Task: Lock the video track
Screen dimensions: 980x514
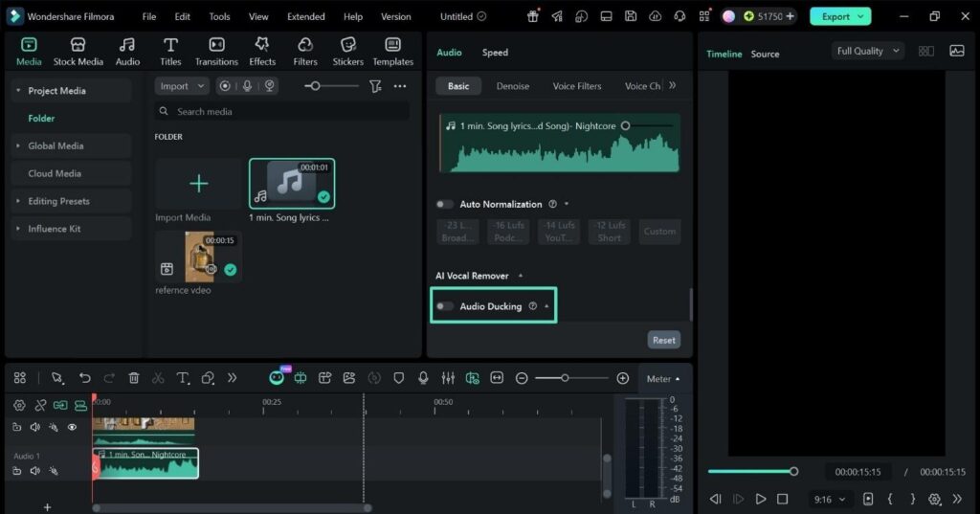Action: (17, 427)
